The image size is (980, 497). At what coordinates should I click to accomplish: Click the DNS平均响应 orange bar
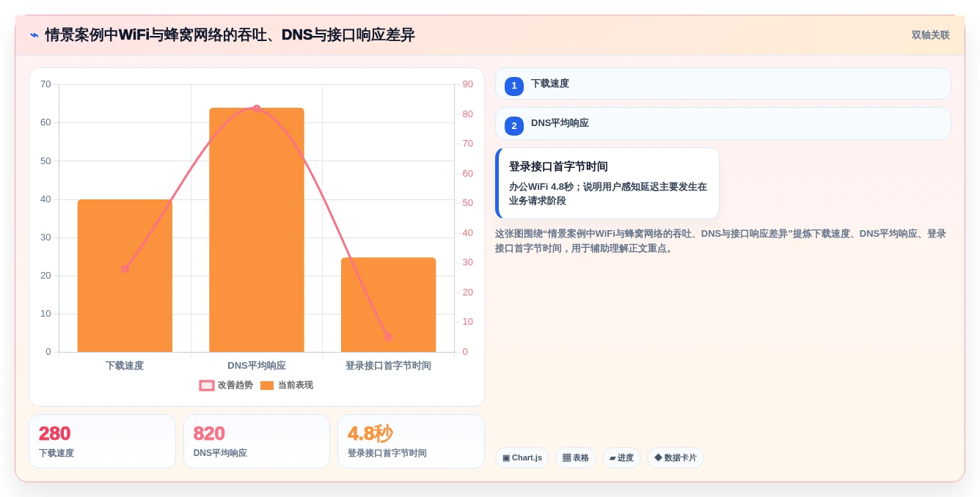tap(257, 229)
